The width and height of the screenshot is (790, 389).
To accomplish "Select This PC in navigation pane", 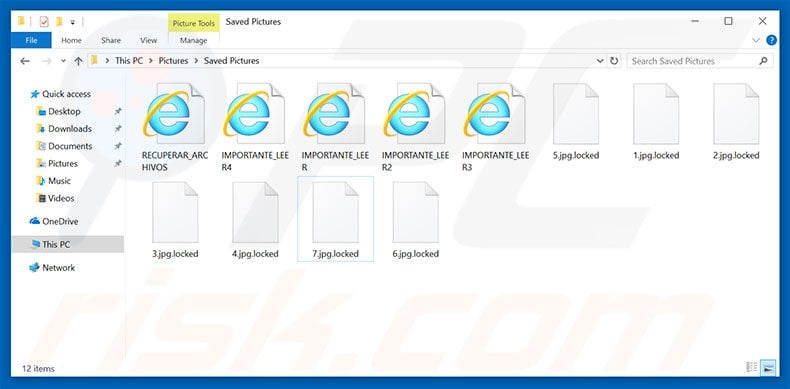I will click(68, 244).
